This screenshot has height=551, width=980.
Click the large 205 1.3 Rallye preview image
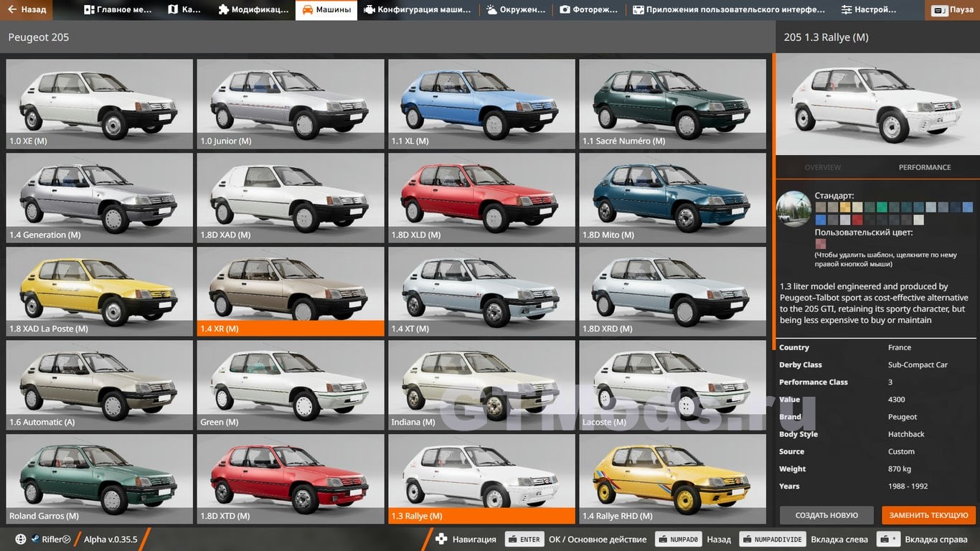pyautogui.click(x=877, y=104)
